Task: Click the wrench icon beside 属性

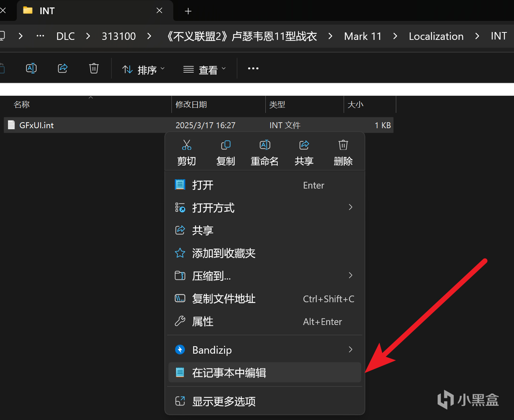Action: 180,321
